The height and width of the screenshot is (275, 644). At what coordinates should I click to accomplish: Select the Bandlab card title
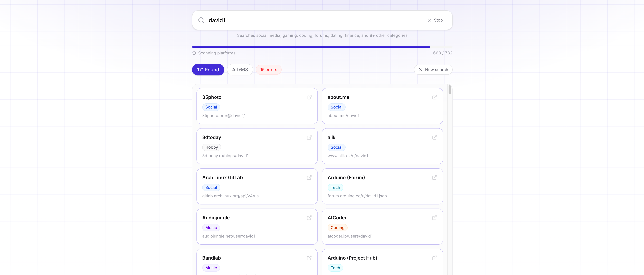coord(211,258)
